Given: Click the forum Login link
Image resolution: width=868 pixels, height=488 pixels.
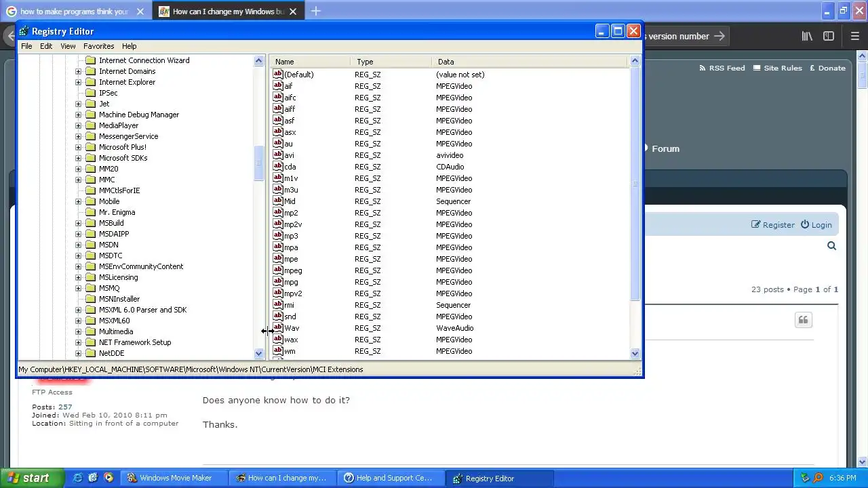Looking at the screenshot, I should [x=816, y=225].
